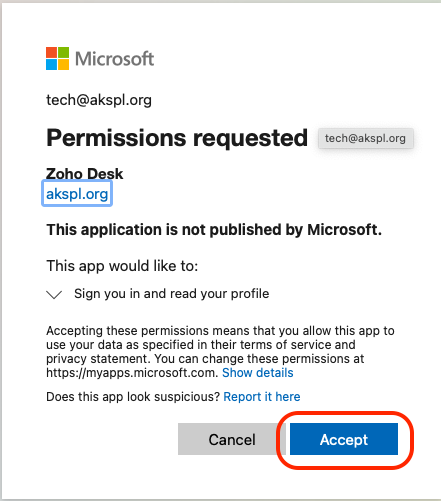Viewport: 441px width, 501px height.
Task: Click the https://myapps.microsoft.com text
Action: click(x=132, y=372)
